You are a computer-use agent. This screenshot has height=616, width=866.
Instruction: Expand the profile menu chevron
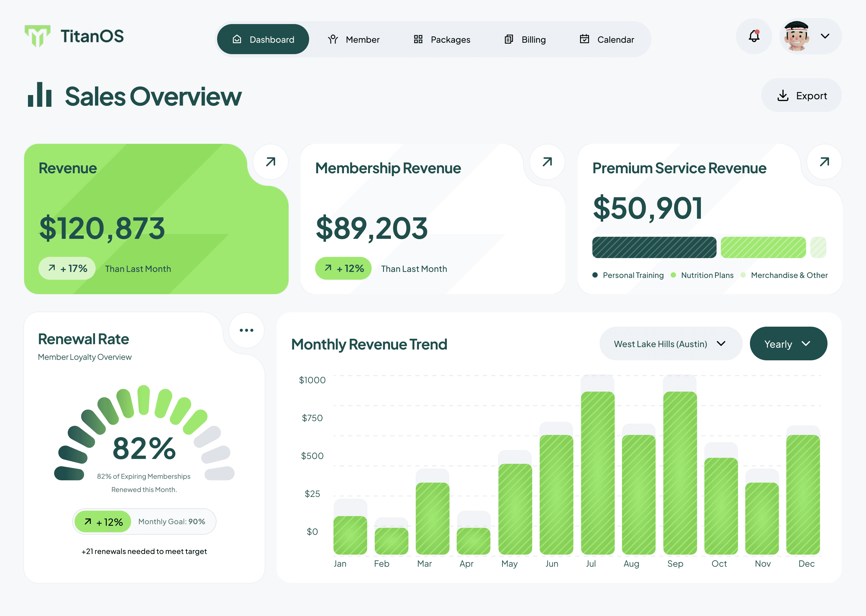click(825, 36)
